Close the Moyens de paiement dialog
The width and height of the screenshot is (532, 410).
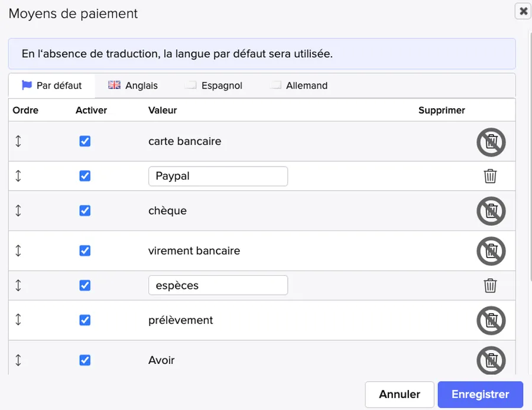coord(523,11)
